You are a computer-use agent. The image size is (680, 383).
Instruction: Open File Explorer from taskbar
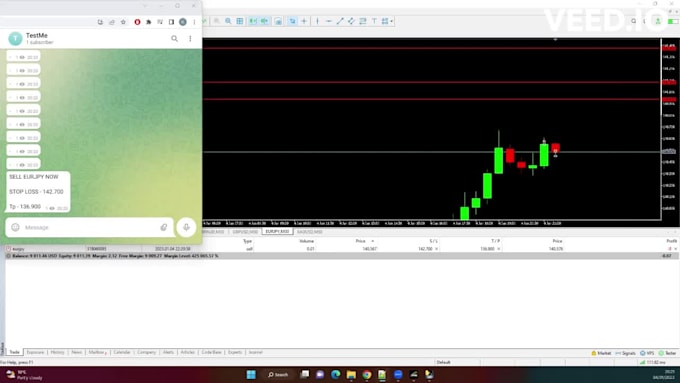click(x=351, y=375)
